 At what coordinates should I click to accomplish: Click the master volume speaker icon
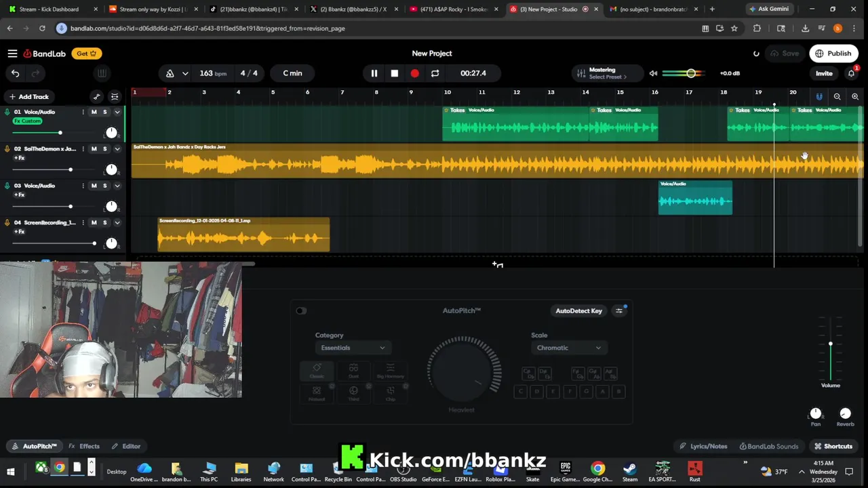point(653,73)
